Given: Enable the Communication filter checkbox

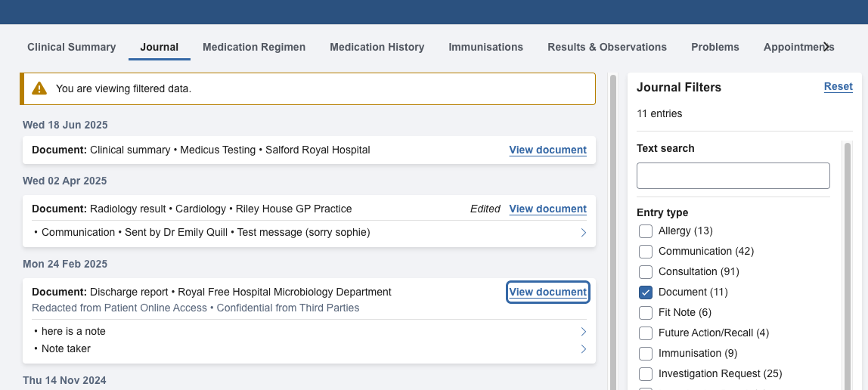Looking at the screenshot, I should (x=646, y=252).
